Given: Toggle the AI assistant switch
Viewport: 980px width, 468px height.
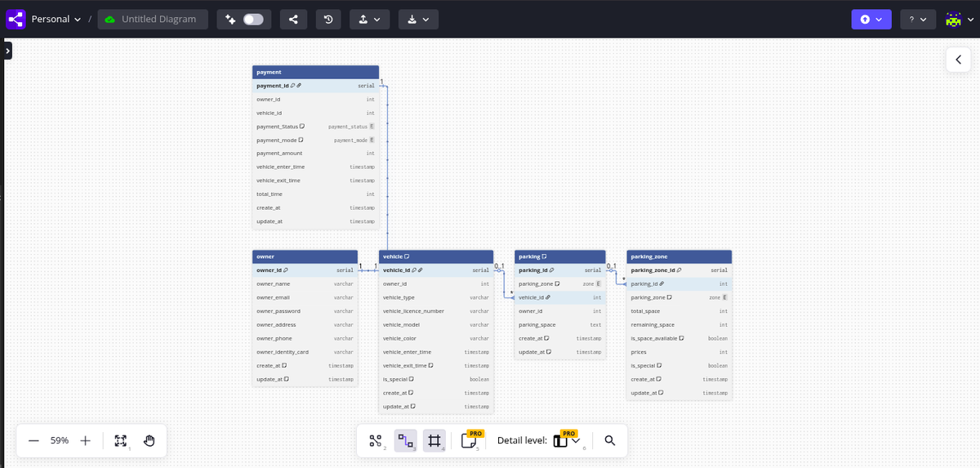Looking at the screenshot, I should (253, 19).
